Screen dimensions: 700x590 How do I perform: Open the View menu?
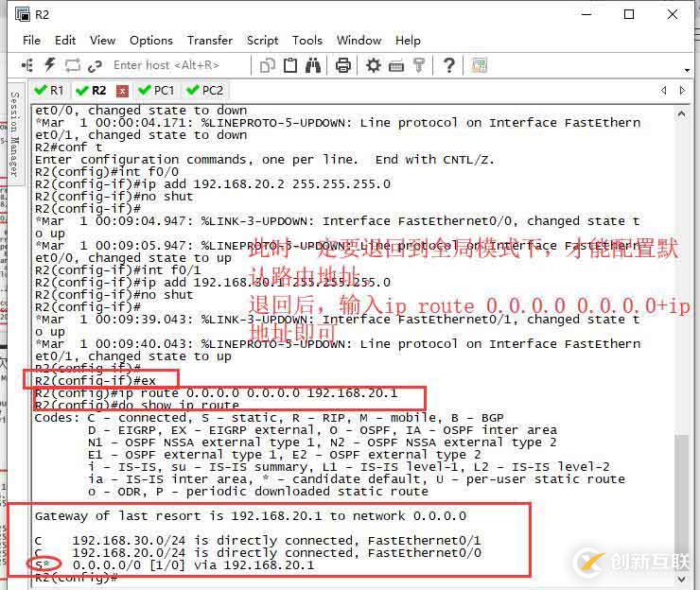pyautogui.click(x=103, y=40)
